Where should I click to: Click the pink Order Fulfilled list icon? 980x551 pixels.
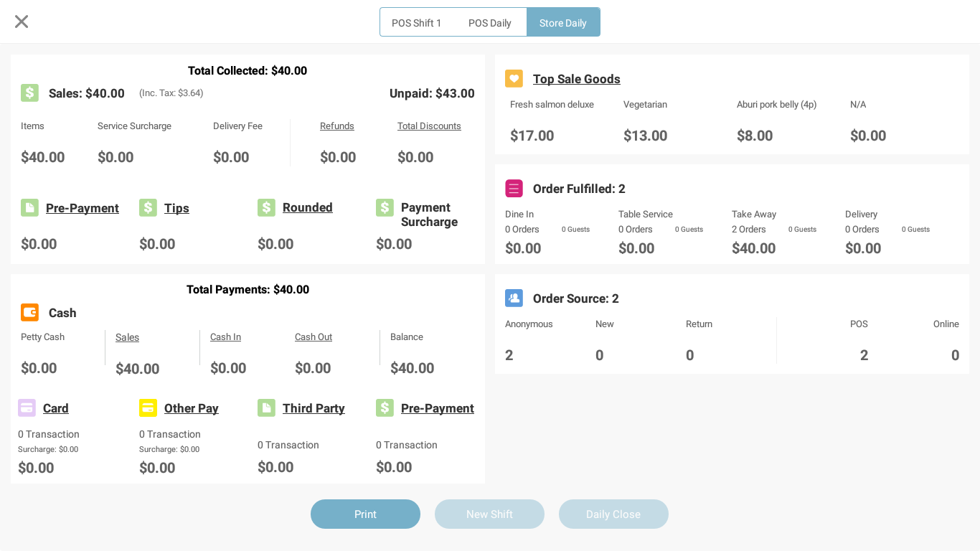tap(514, 188)
